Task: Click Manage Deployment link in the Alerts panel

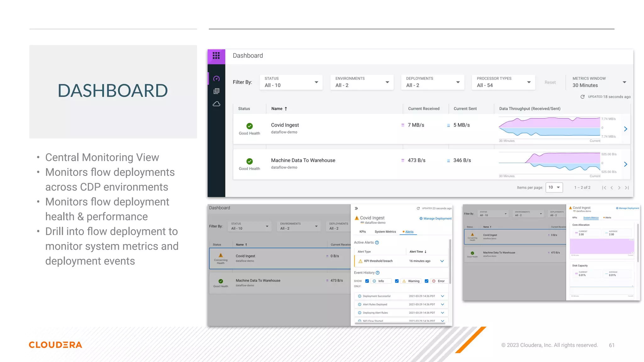Action: [437, 218]
